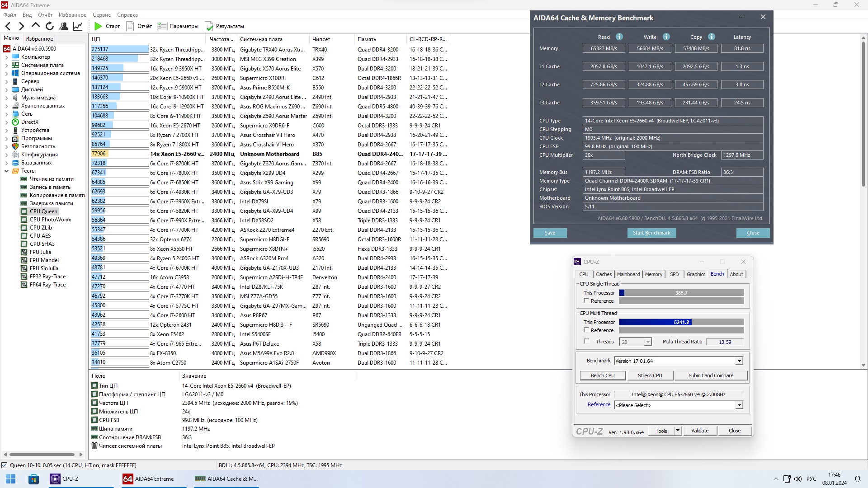Click Submit and Compare in CPU-Z

(711, 375)
